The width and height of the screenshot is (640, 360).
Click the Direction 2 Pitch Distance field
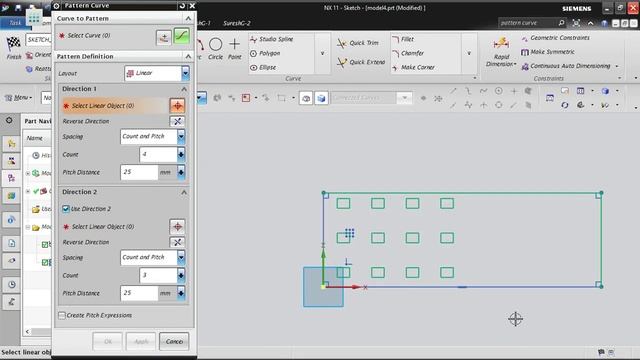pos(139,293)
